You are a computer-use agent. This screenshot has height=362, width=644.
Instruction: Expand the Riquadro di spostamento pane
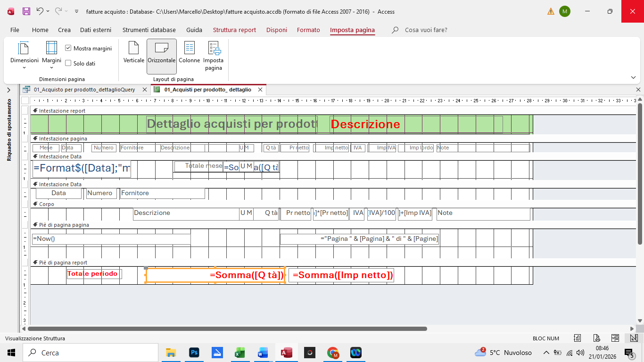click(x=8, y=90)
